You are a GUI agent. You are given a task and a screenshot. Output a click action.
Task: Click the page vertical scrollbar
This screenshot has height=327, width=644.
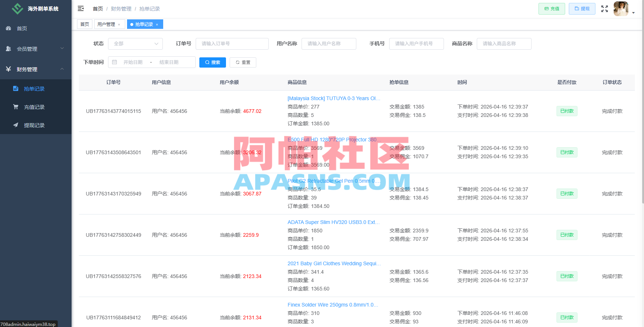click(643, 102)
